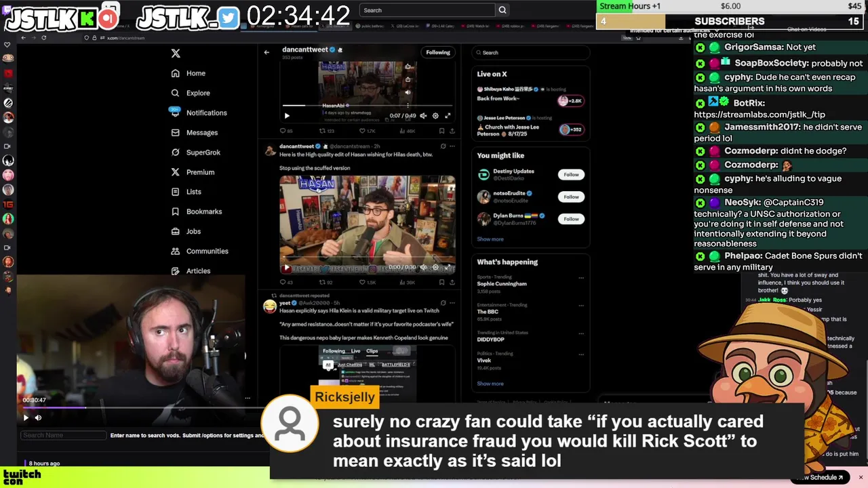Open Messages in X sidebar
This screenshot has width=868, height=488.
pos(195,133)
